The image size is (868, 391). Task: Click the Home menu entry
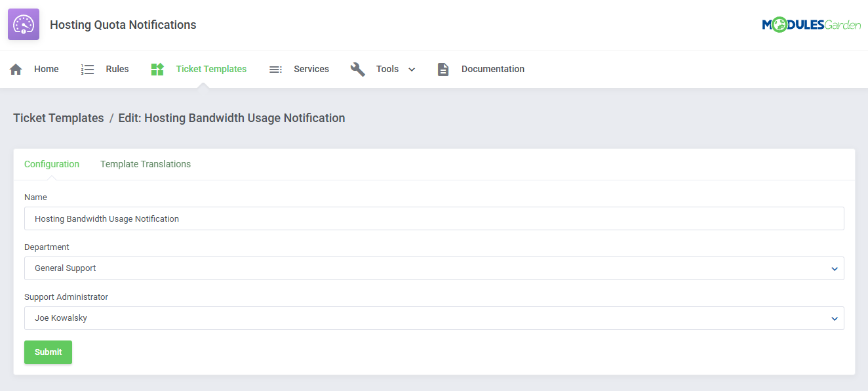click(x=46, y=68)
